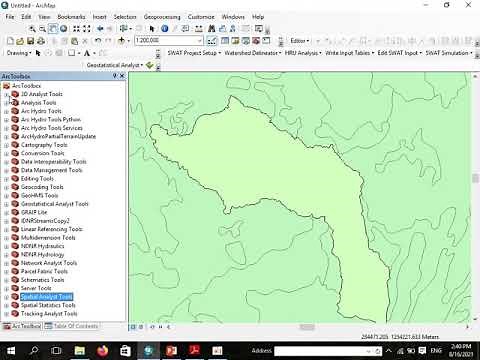480x360 pixels.
Task: Click the Fixed Zoom Out icon
Action: 87,29
